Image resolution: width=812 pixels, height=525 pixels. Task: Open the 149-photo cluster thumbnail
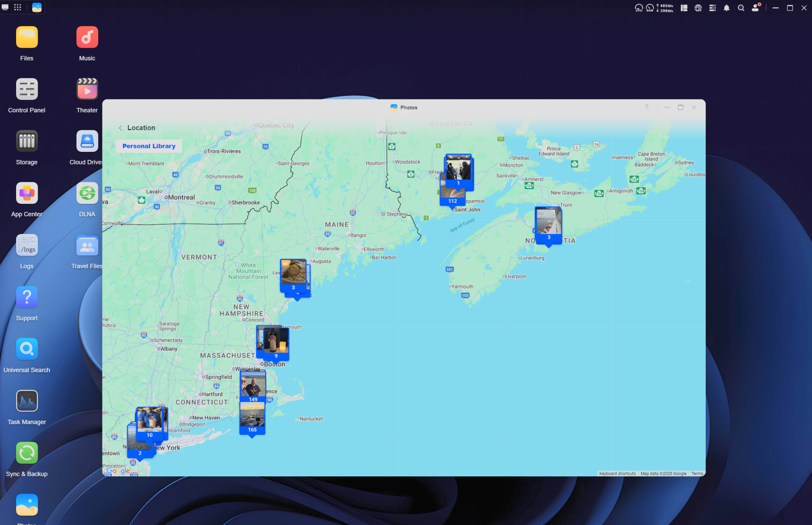click(x=253, y=386)
